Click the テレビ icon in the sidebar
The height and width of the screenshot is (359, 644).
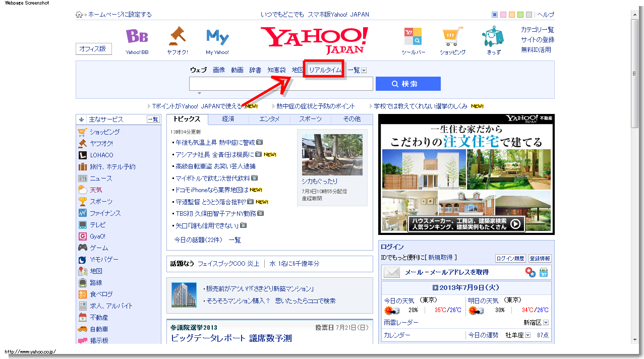pos(82,225)
